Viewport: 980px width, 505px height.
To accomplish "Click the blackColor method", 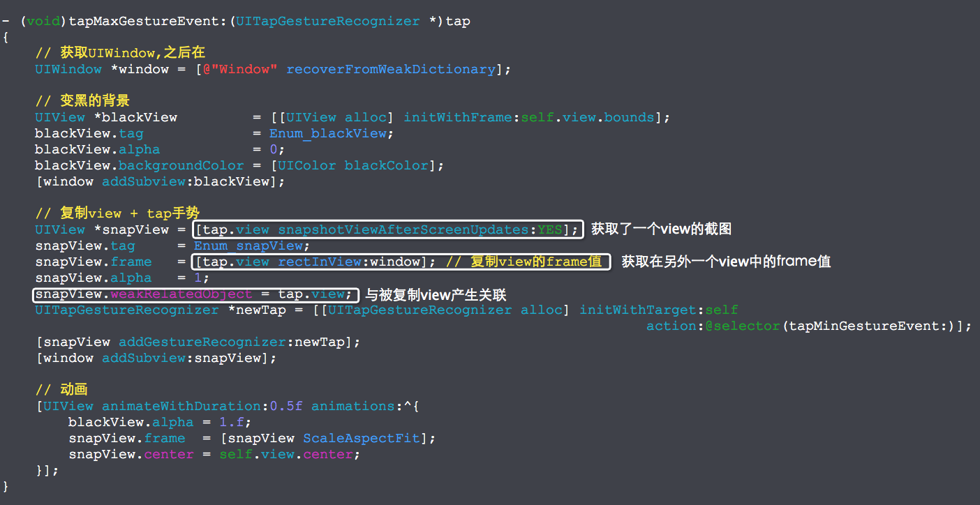I will pyautogui.click(x=386, y=165).
